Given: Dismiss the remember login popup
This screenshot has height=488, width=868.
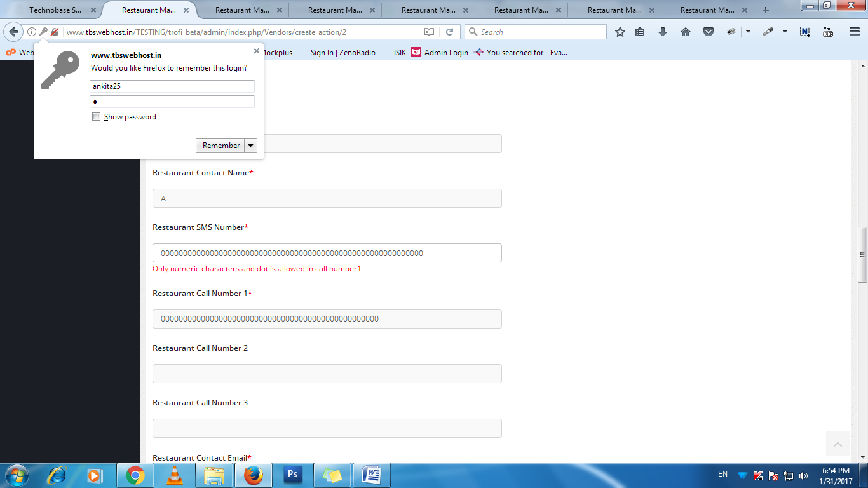Looking at the screenshot, I should click(x=257, y=51).
